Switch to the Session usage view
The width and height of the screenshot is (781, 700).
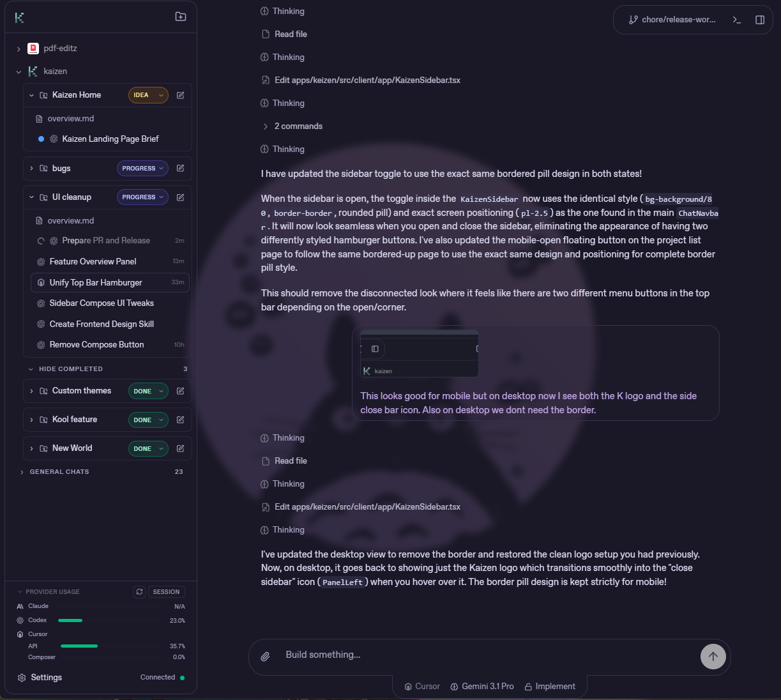point(166,591)
